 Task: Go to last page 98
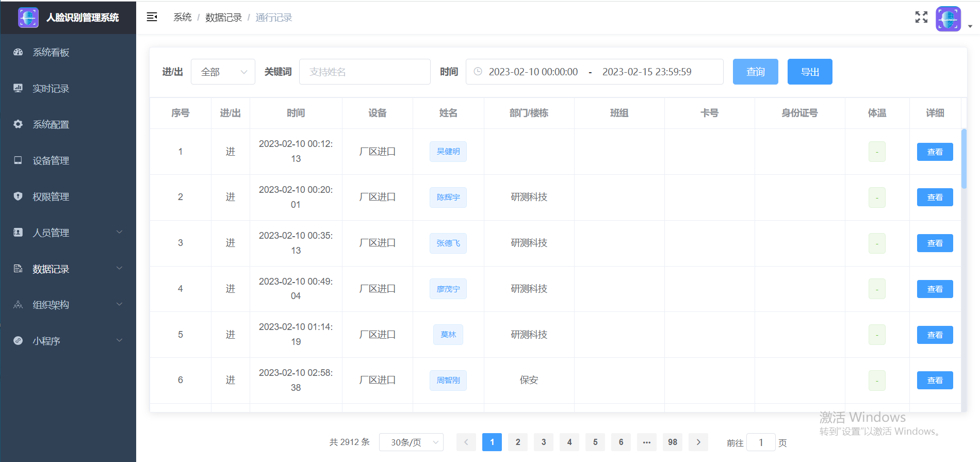673,442
